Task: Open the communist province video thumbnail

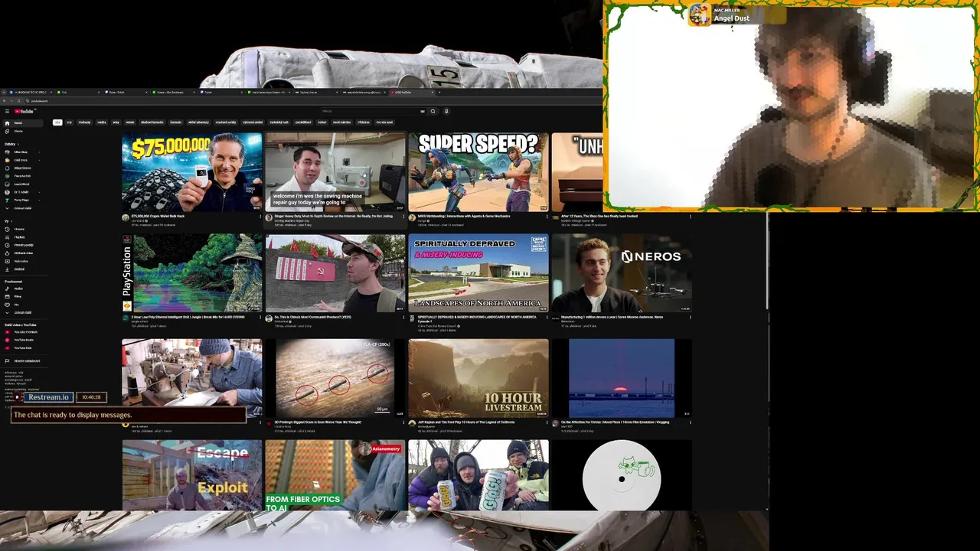Action: tap(335, 273)
